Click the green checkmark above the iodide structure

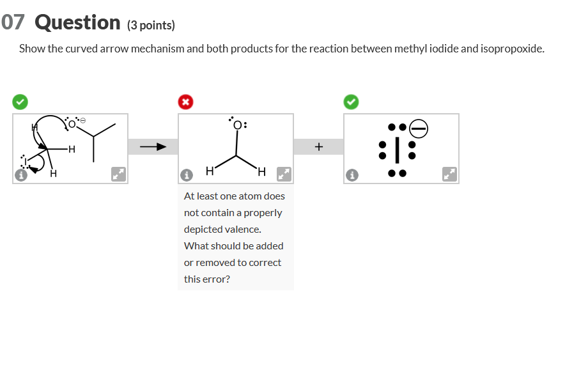pos(351,102)
